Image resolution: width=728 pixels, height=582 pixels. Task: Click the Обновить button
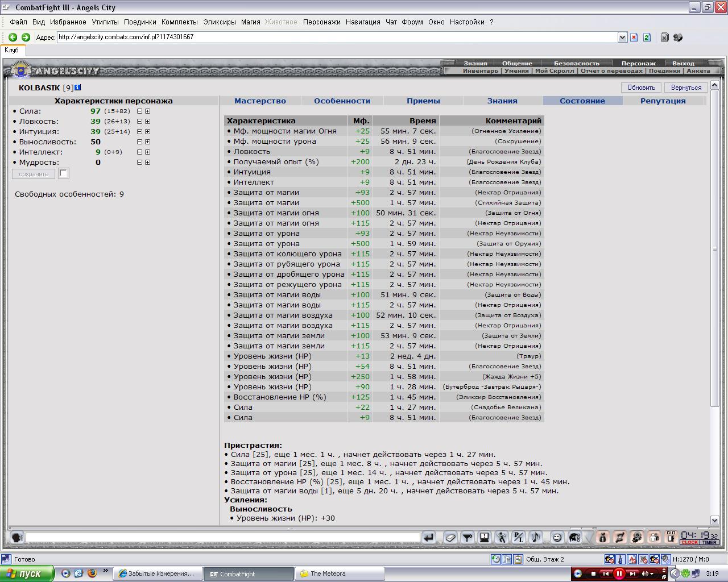tap(641, 88)
